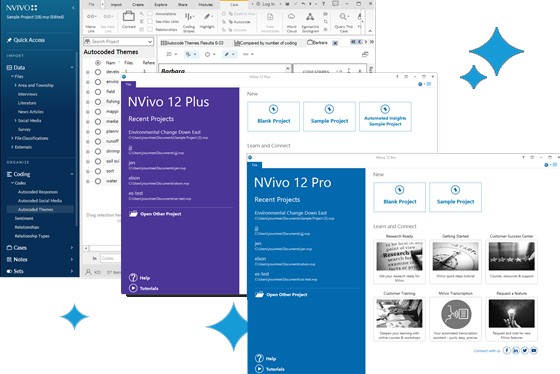Click Blank Project in NVivo 12 Pro
This screenshot has height=374, width=560.
click(400, 197)
